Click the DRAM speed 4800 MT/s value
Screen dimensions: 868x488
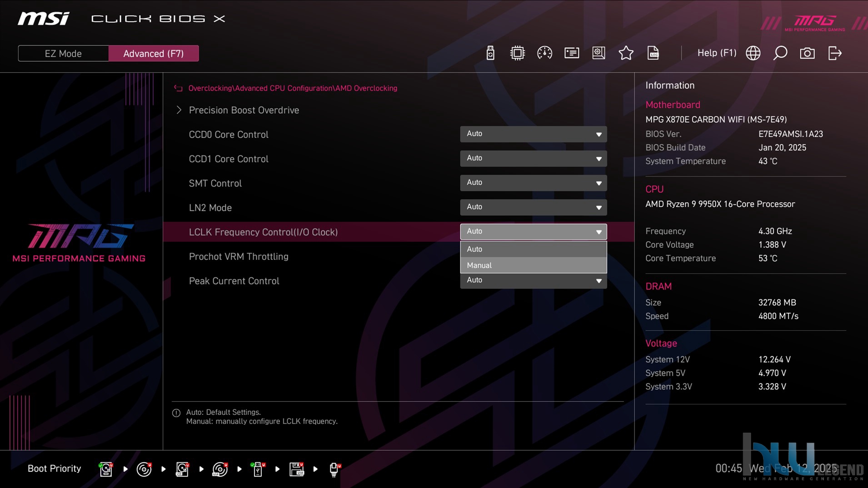pyautogui.click(x=778, y=316)
